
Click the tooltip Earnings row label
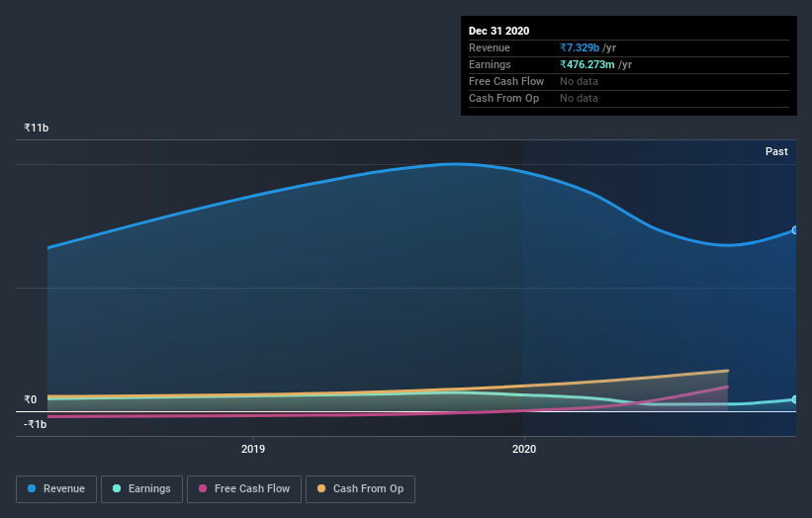pyautogui.click(x=490, y=64)
